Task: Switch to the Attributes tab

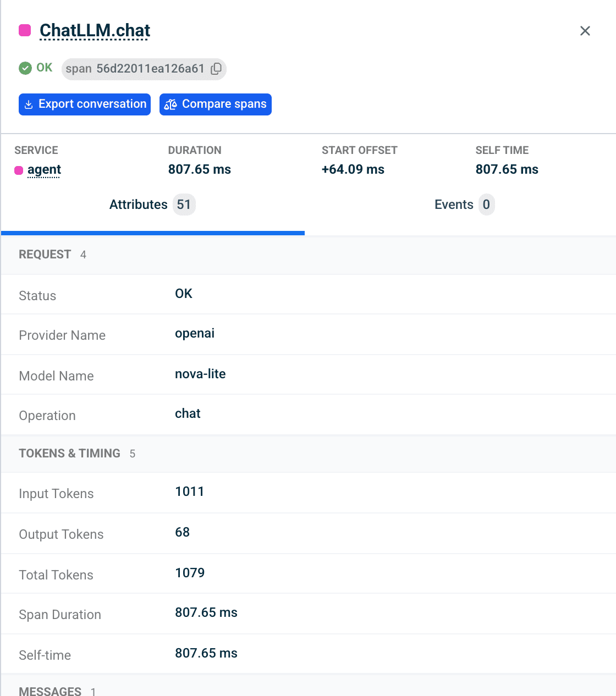Action: click(153, 205)
